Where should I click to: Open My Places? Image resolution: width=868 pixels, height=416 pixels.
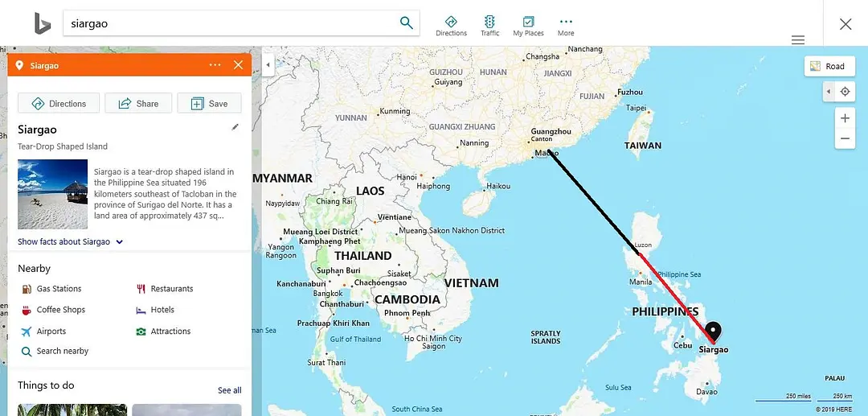click(x=528, y=26)
